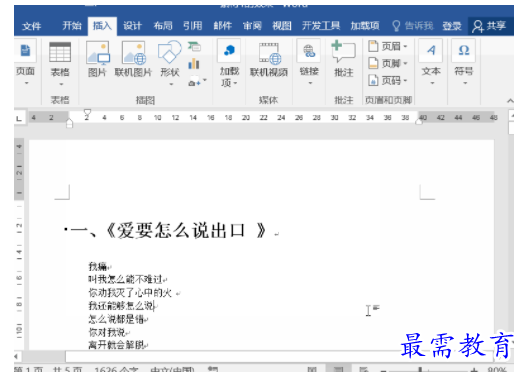The image size is (522, 377).
Task: Click the 插入 insert tab
Action: pyautogui.click(x=102, y=26)
